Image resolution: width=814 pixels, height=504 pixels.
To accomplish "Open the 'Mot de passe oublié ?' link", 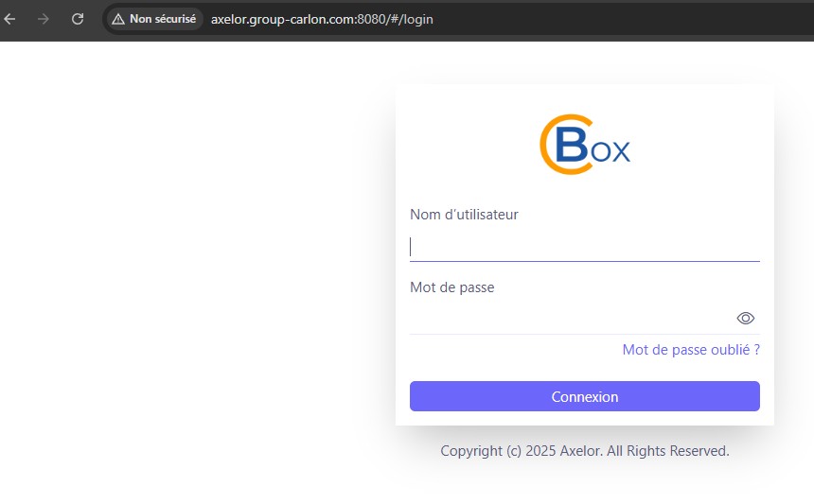I will pyautogui.click(x=691, y=350).
